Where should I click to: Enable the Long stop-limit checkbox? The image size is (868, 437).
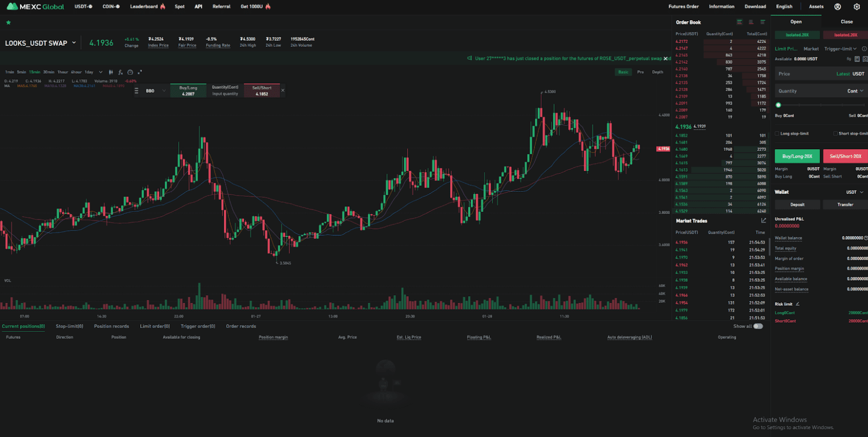coord(777,134)
